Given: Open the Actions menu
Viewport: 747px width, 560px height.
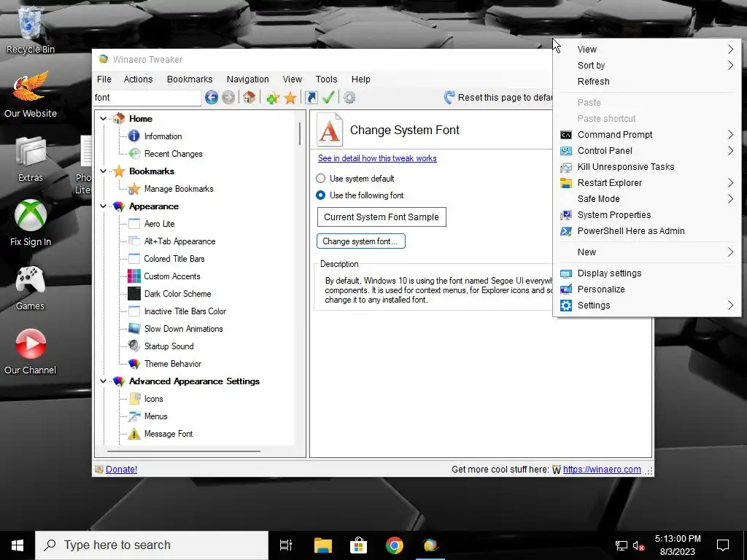Looking at the screenshot, I should click(138, 79).
